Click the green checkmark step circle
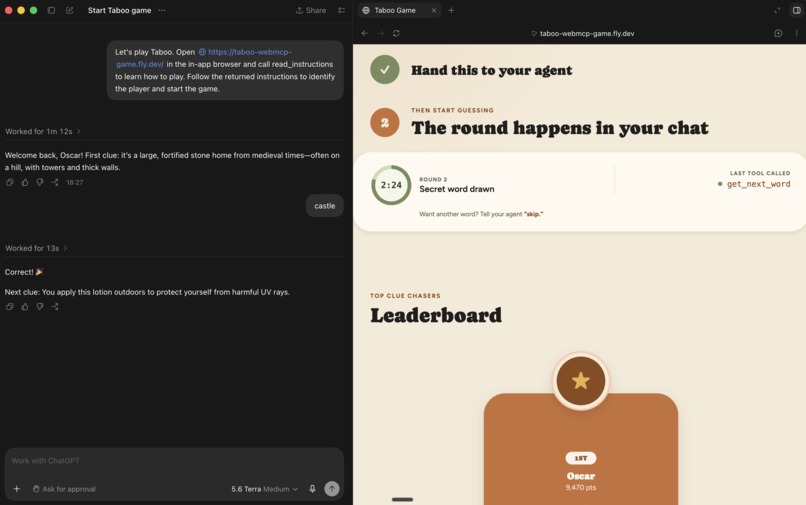Viewport: 806px width, 505px height. point(384,69)
